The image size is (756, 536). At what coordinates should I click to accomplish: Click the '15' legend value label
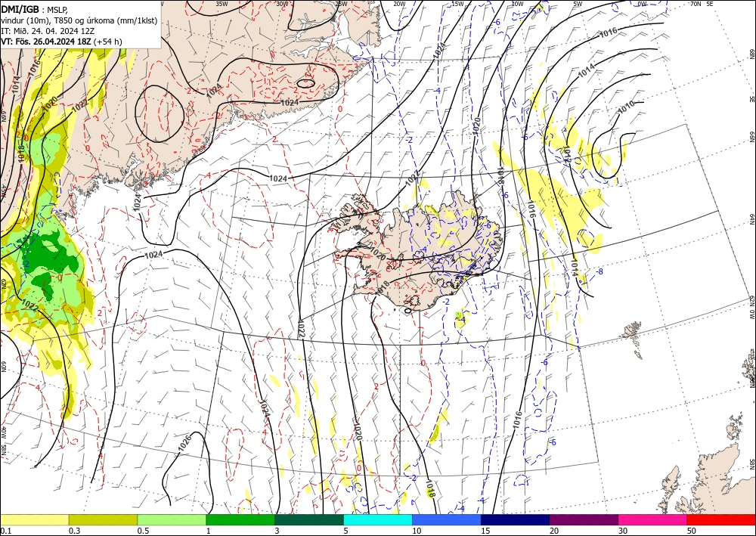[485, 531]
